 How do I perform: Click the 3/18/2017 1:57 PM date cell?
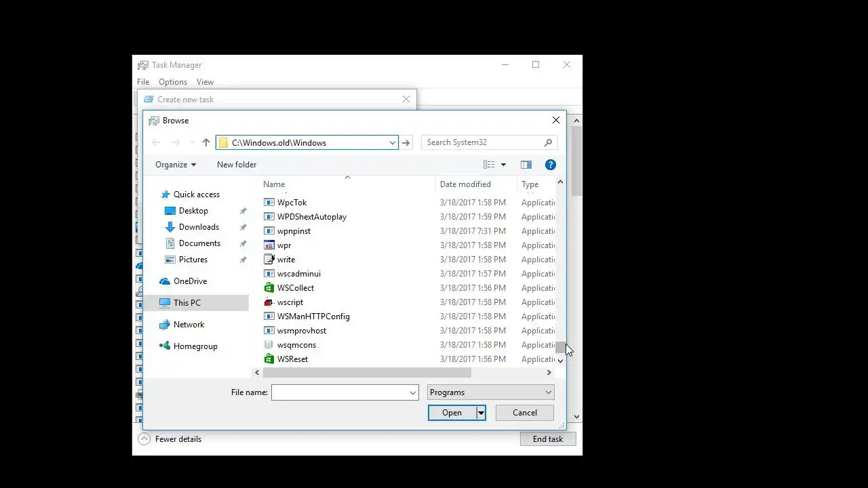click(473, 274)
